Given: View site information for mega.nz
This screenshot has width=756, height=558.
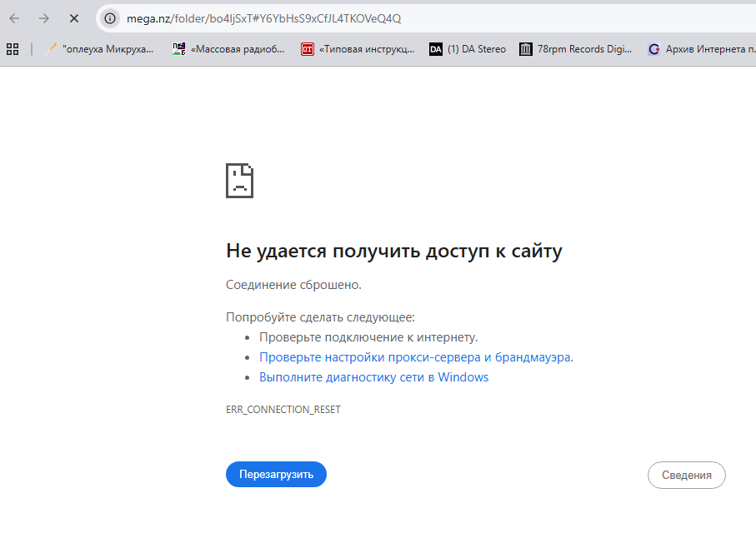Looking at the screenshot, I should 109,17.
